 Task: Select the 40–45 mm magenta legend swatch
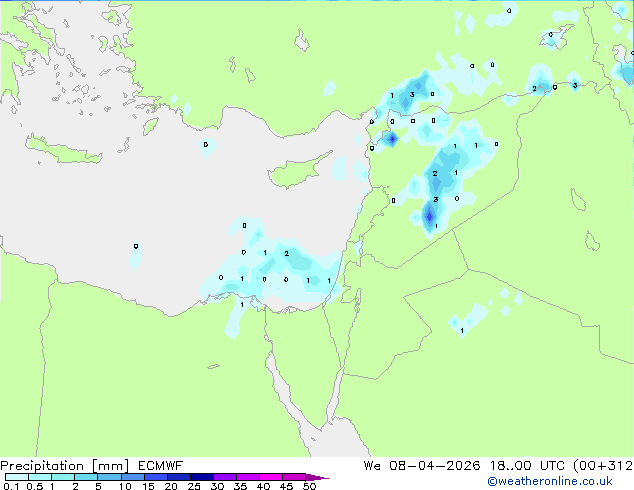tap(271, 477)
